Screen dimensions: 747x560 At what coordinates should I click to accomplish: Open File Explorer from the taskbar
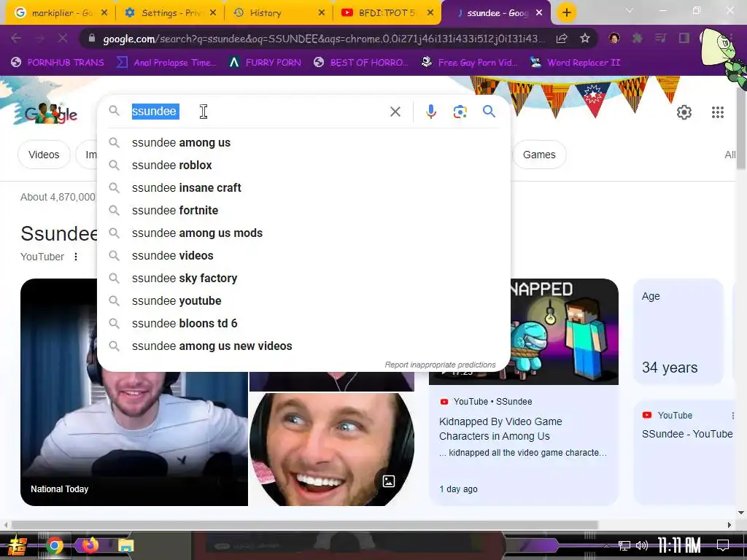(x=125, y=545)
